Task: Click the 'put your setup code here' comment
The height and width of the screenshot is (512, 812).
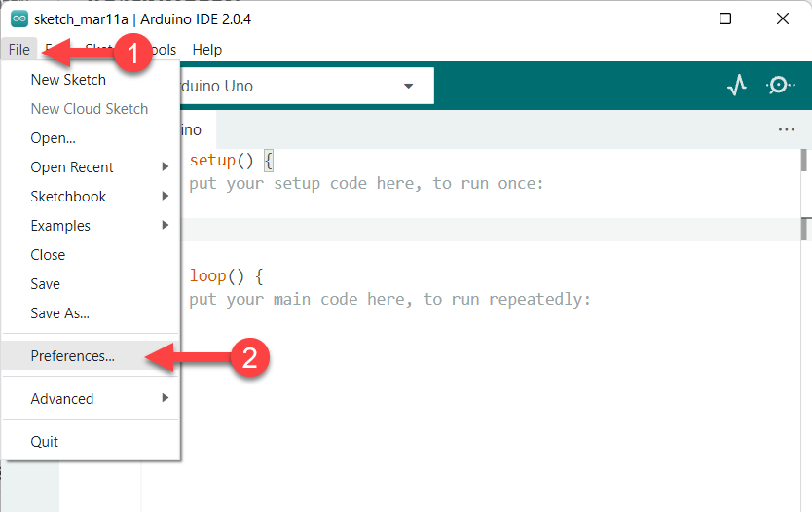Action: 366,183
